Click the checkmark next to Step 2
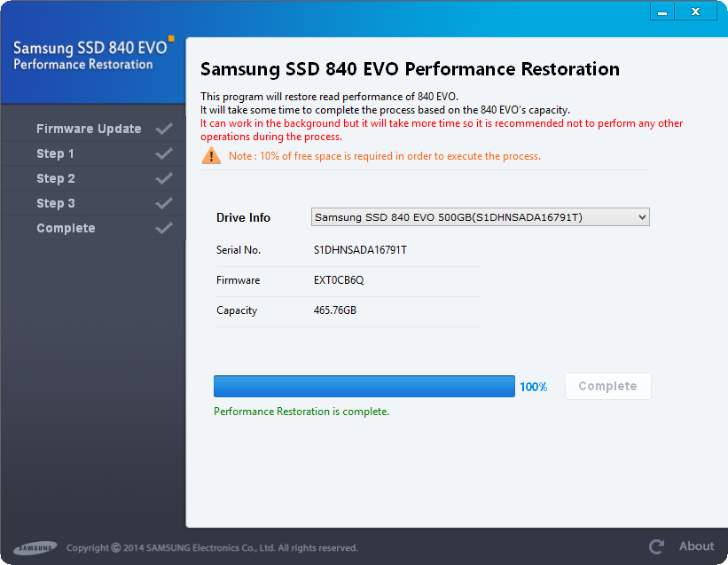 click(x=164, y=178)
